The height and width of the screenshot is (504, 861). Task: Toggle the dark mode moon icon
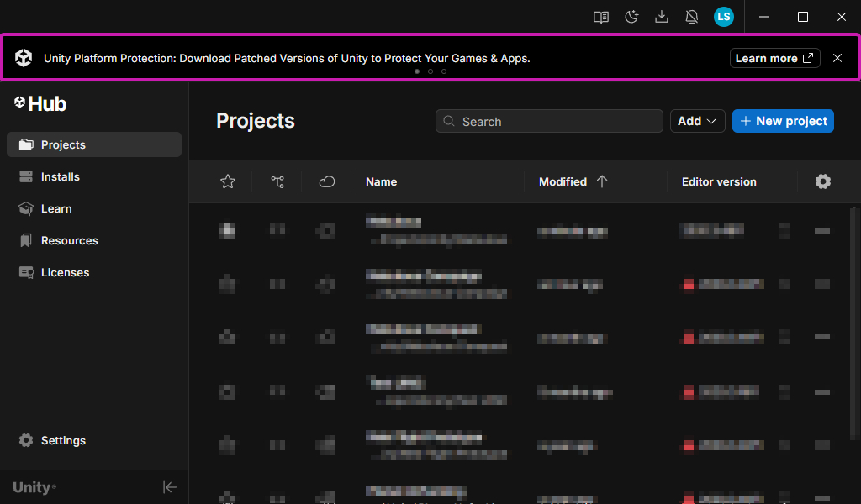click(631, 17)
